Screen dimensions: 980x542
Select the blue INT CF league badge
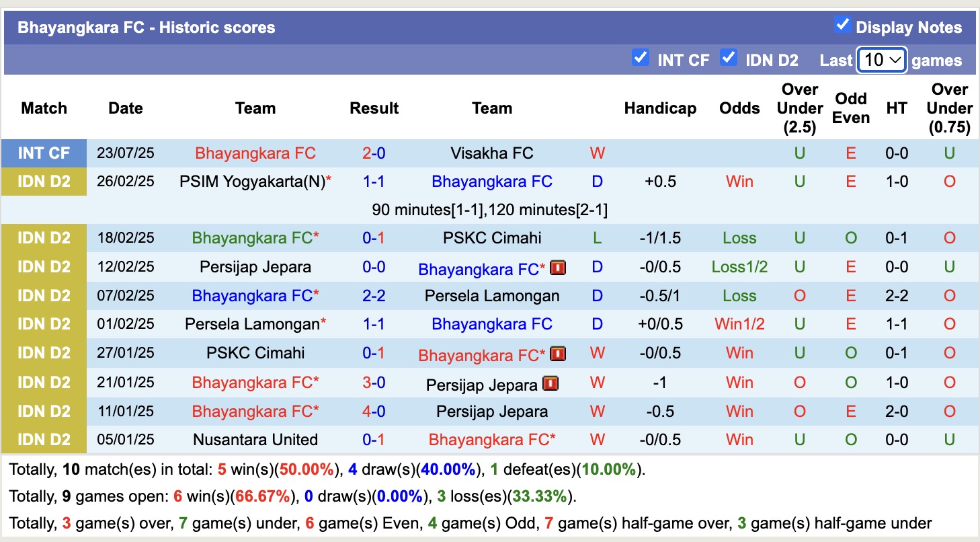click(44, 153)
